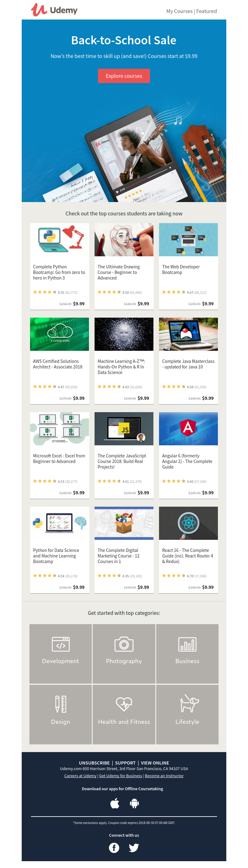Tap the Apple iOS app icon
The width and height of the screenshot is (248, 868).
pos(115,803)
